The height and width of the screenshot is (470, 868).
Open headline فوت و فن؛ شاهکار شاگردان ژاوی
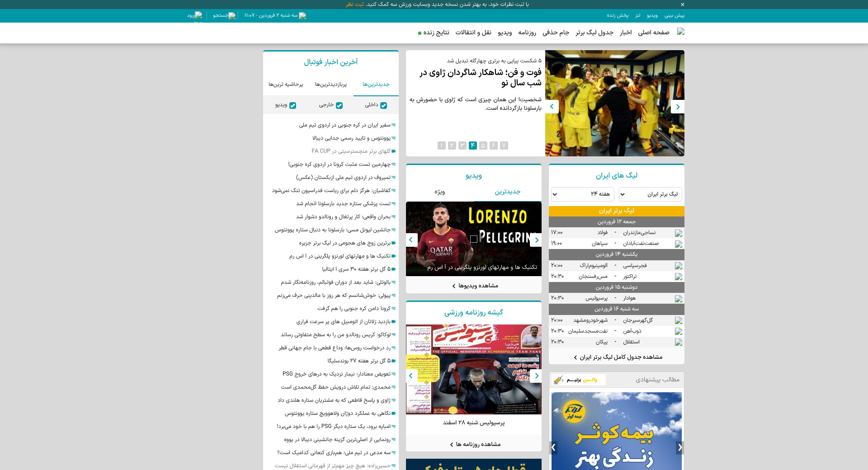(480, 77)
